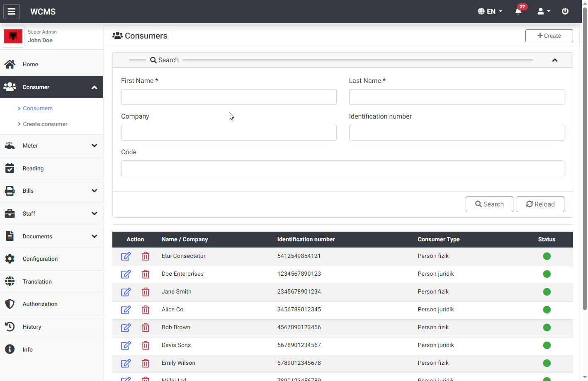Focus the Company input field

tap(229, 133)
